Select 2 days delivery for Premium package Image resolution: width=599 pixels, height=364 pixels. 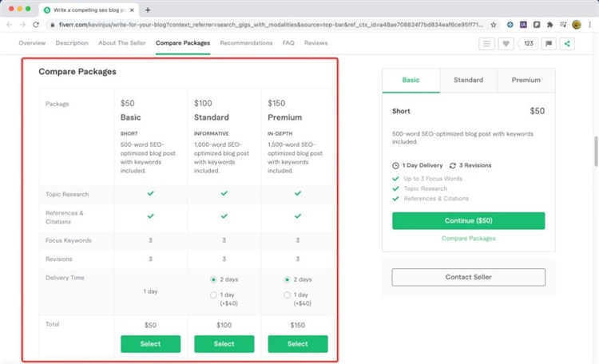[287, 279]
